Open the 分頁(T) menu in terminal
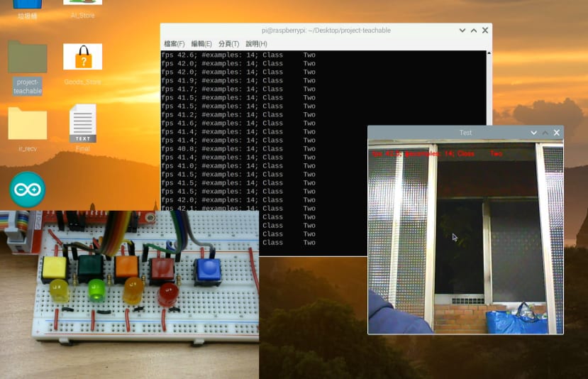The width and height of the screenshot is (588, 379). tap(229, 44)
